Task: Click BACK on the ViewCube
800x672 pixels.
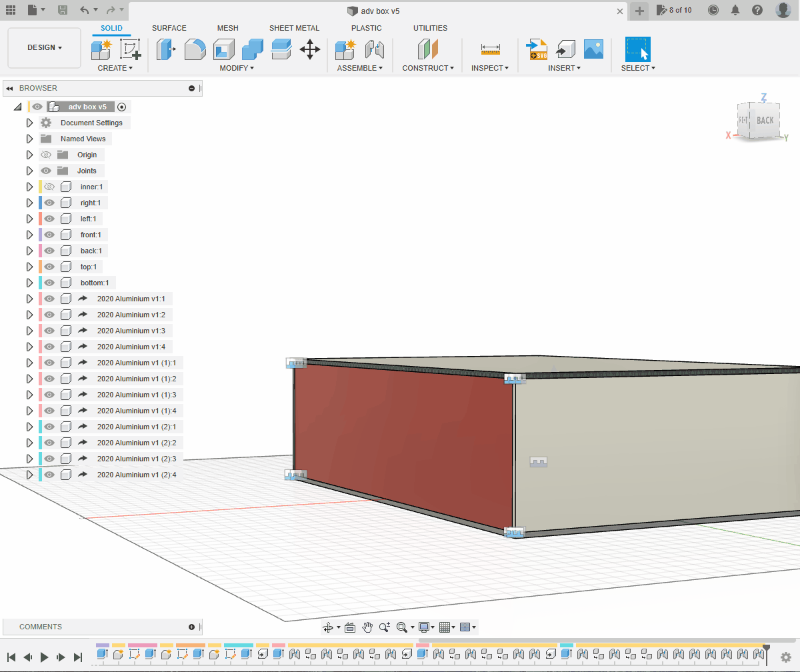Action: coord(764,121)
